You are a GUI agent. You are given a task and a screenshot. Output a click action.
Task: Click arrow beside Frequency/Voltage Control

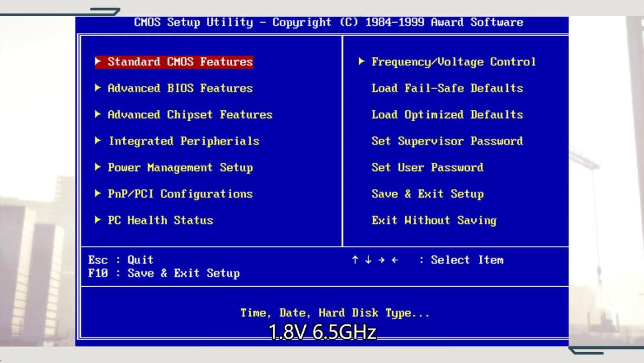[361, 61]
